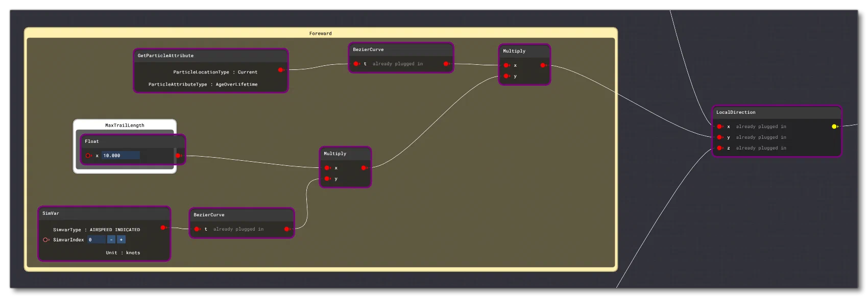Click the GetParticleAttribute node's red output pin
This screenshot has height=298, width=868.
(x=281, y=70)
